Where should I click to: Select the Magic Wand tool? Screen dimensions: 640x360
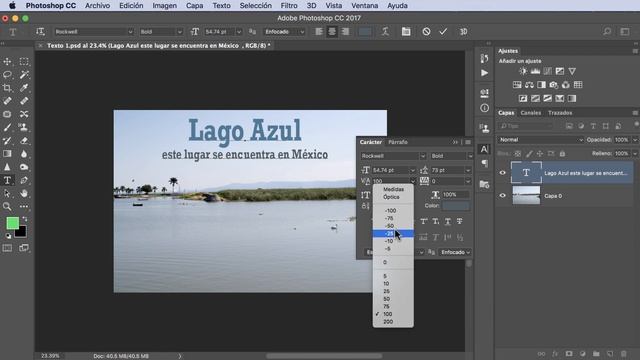click(24, 75)
